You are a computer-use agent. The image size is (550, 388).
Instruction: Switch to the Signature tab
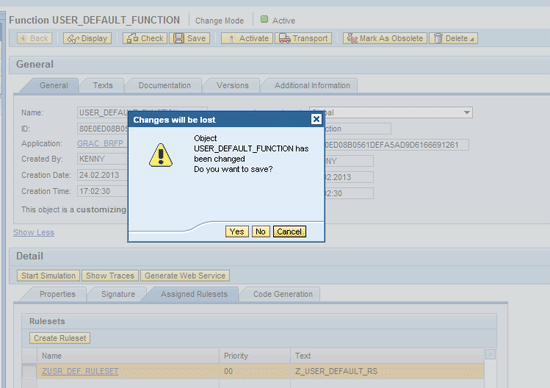click(x=118, y=294)
